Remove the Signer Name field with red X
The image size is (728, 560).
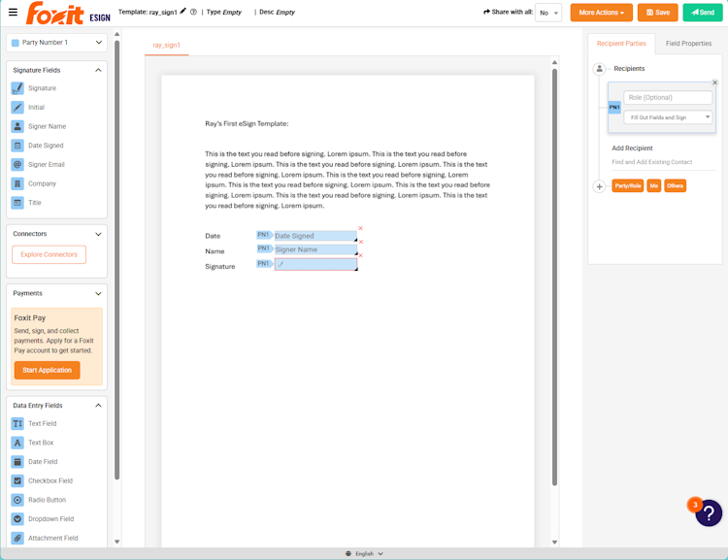coord(361,242)
